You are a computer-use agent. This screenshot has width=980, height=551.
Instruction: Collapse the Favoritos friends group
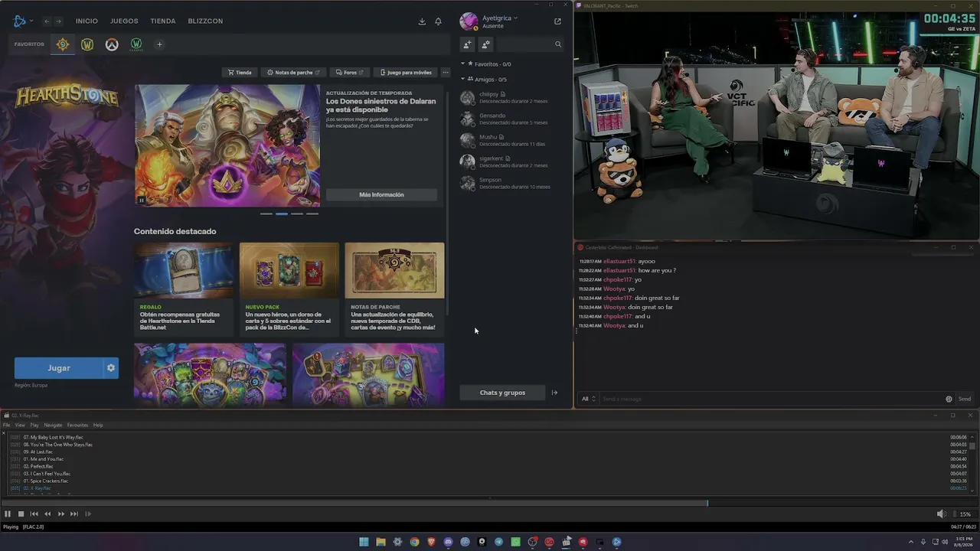462,64
